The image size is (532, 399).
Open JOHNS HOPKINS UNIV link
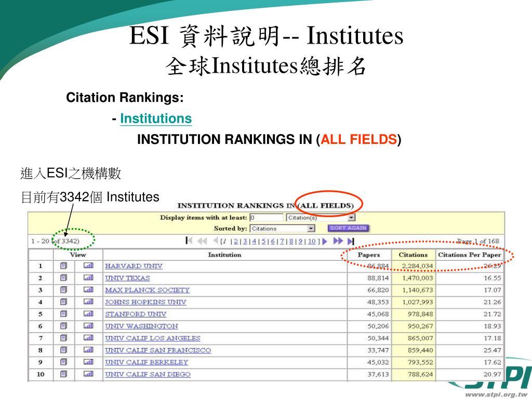[145, 302]
